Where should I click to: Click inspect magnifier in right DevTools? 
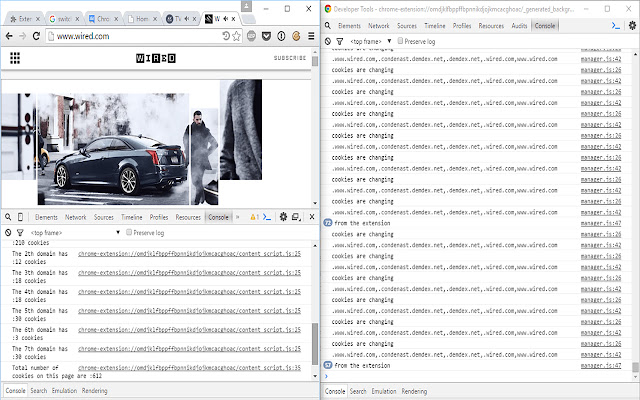[329, 25]
